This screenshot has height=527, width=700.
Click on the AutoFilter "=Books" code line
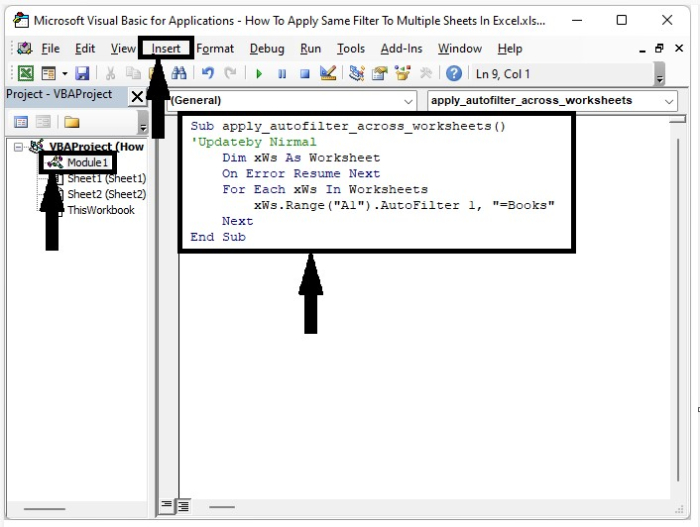coord(404,205)
